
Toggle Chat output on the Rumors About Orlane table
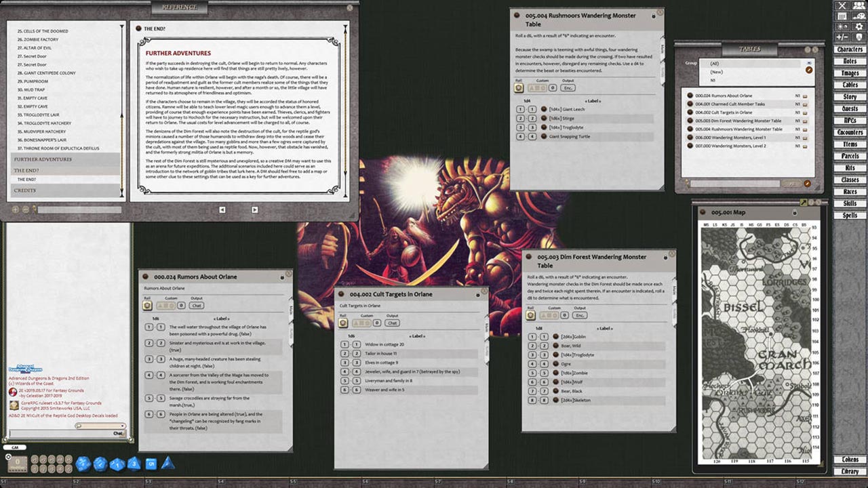pyautogui.click(x=197, y=305)
